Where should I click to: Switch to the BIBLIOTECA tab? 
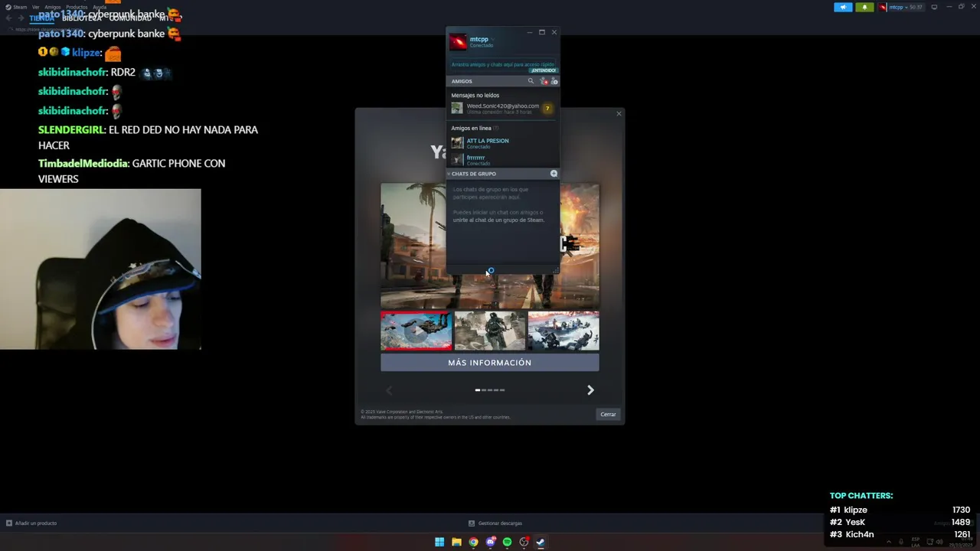pyautogui.click(x=82, y=18)
